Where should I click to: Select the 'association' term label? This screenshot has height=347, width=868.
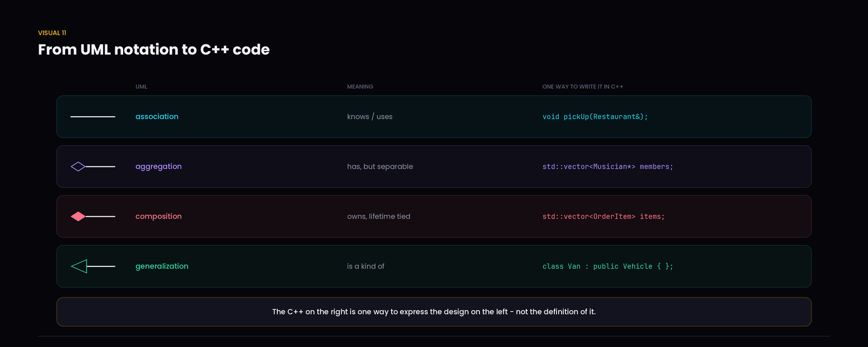(157, 117)
